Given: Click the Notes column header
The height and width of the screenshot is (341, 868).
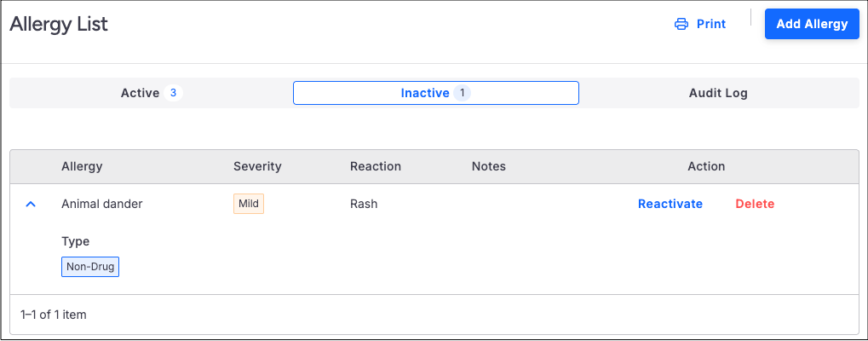Looking at the screenshot, I should [x=489, y=166].
